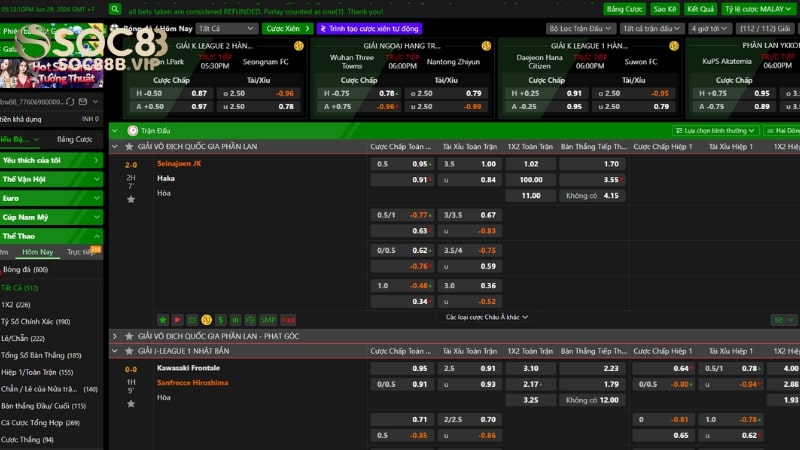Open the Tất Cả dropdown in header
800x450 pixels.
pyautogui.click(x=226, y=29)
